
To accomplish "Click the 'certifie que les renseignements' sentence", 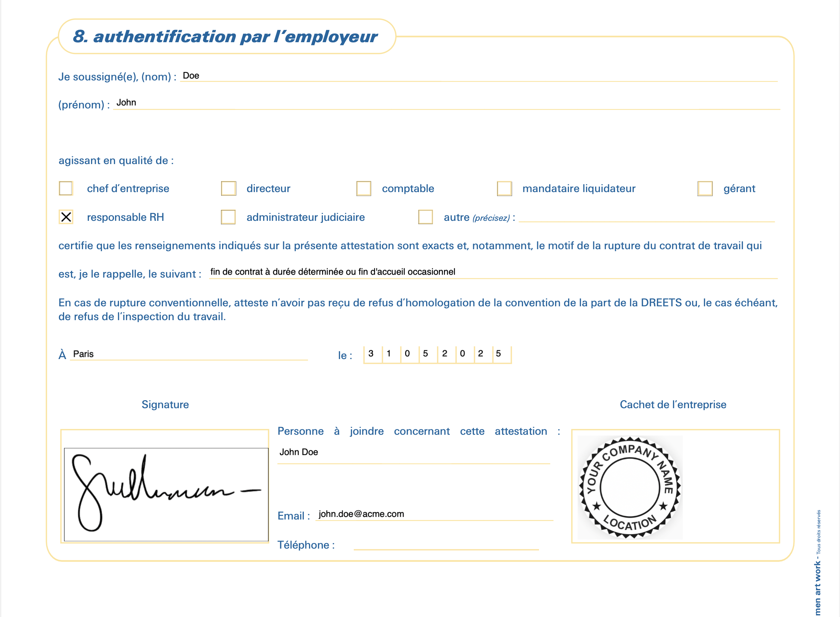I will 410,246.
